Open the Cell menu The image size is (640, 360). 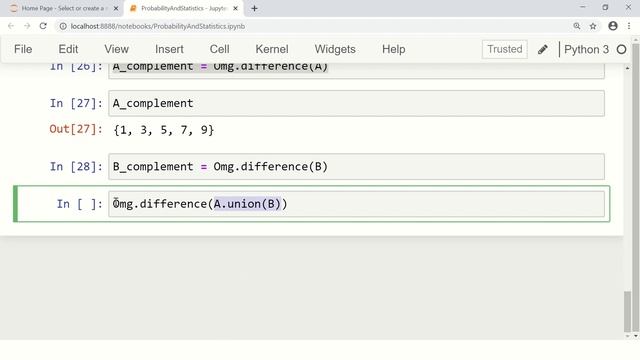(220, 49)
